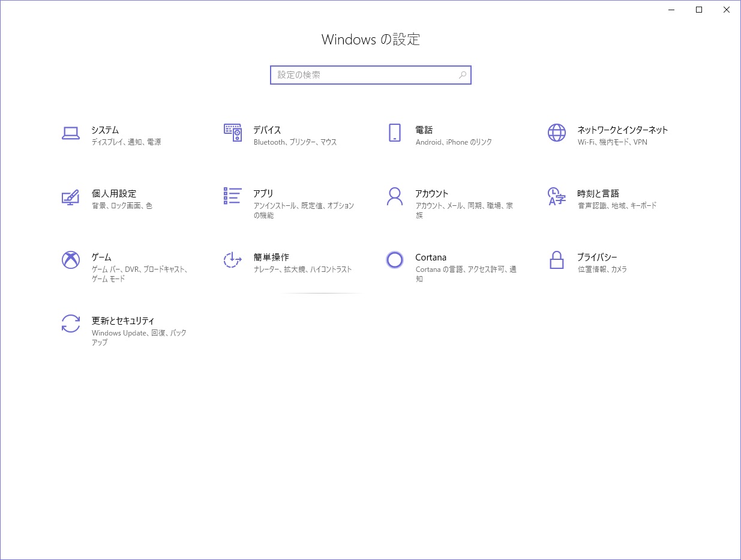The width and height of the screenshot is (741, 560).
Task: Open the プライバシー padlock icon
Action: [557, 260]
